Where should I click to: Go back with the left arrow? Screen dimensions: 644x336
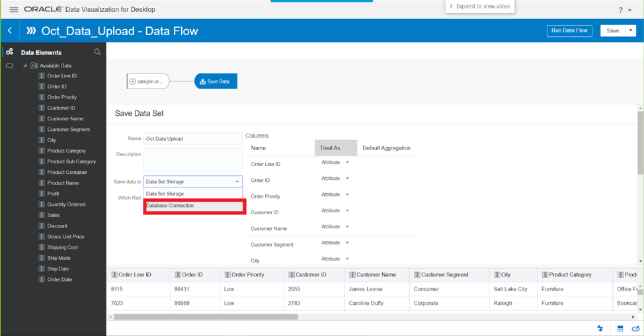pos(10,30)
